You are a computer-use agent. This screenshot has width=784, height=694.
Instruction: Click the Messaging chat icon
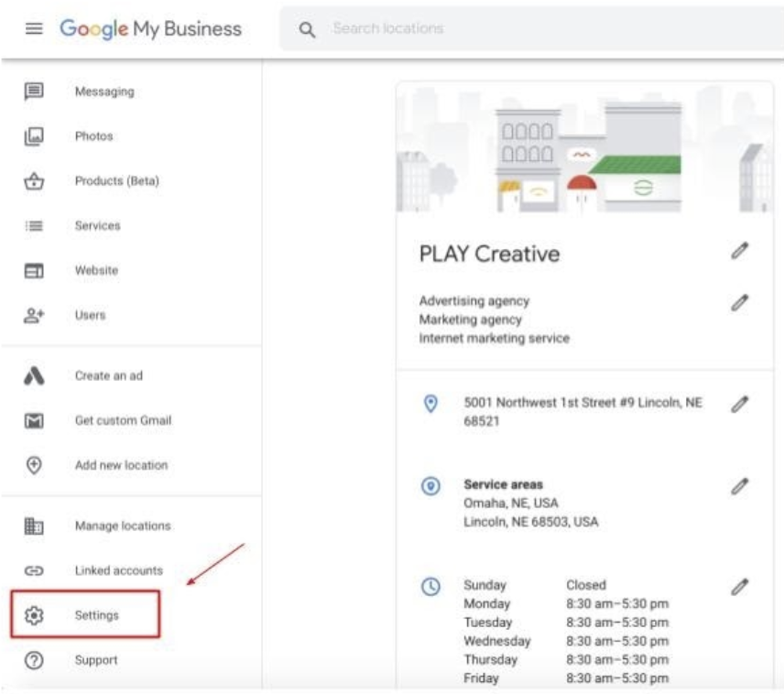(x=34, y=92)
